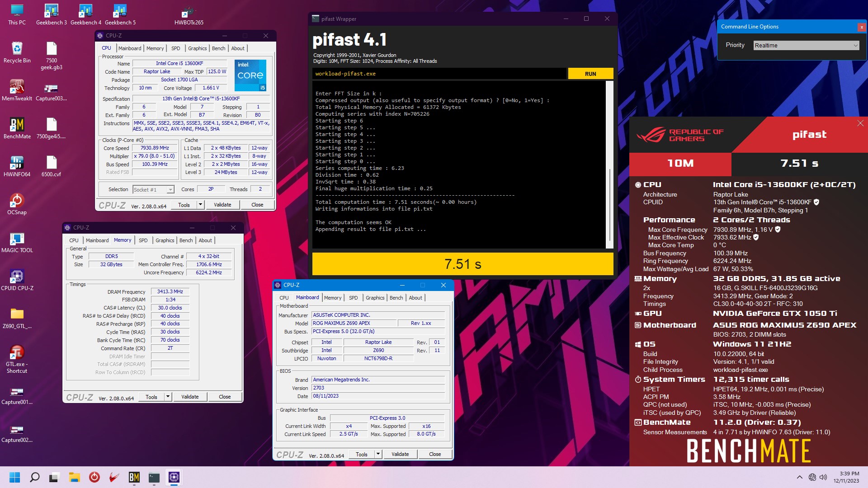Open the Z690_GTL folder on desktop
Viewport: 868px width, 488px height.
17,318
